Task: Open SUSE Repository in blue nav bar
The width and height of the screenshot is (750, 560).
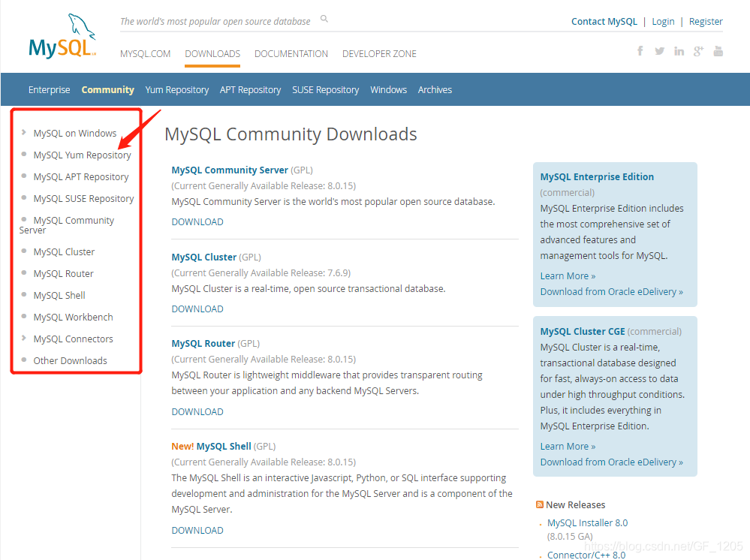Action: point(325,90)
